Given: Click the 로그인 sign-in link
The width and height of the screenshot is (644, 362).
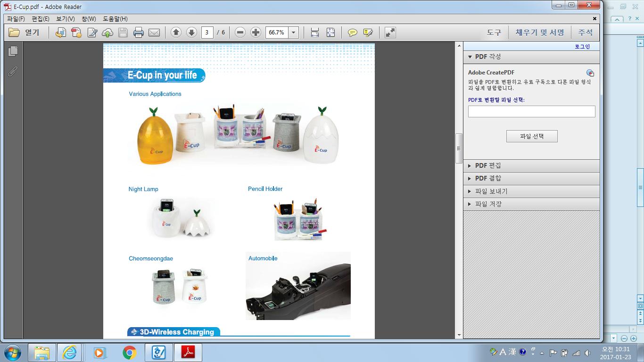Looking at the screenshot, I should (x=582, y=47).
